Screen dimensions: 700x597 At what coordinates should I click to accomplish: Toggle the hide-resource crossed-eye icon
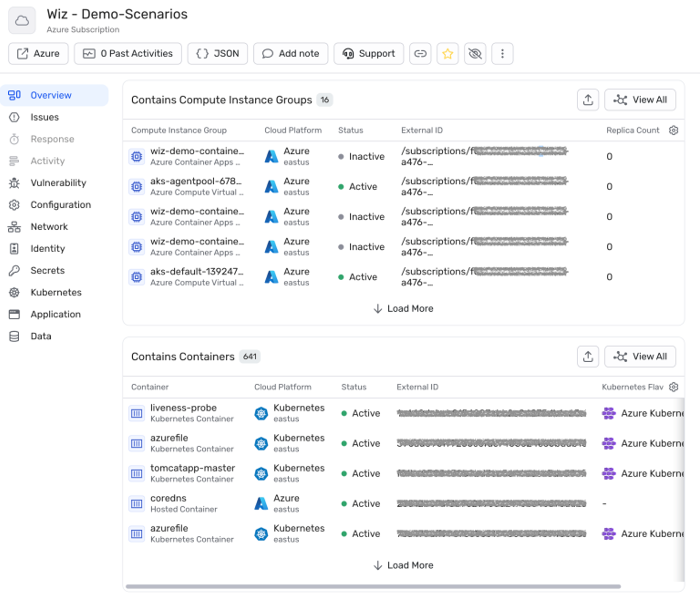point(475,54)
